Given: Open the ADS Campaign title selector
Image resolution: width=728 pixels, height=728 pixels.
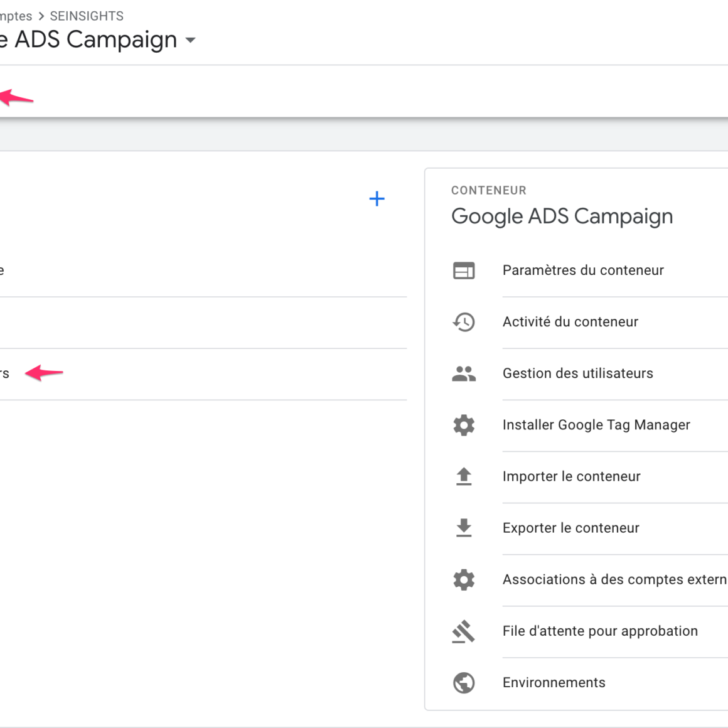Looking at the screenshot, I should (94, 40).
